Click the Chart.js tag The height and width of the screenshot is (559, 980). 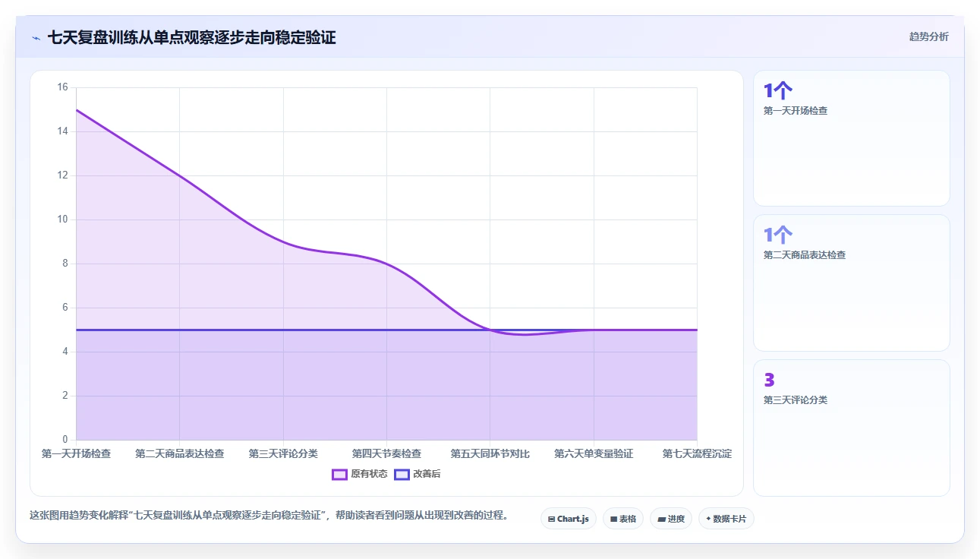[569, 519]
